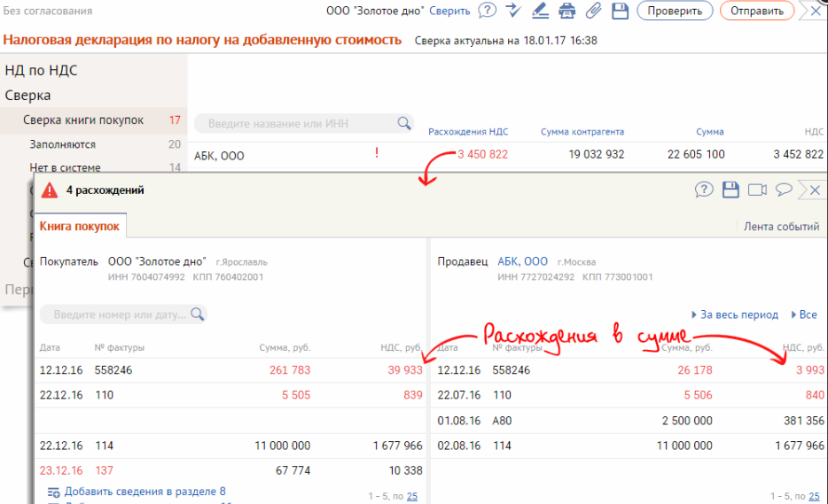This screenshot has height=504, width=828.
Task: Save from the discrepancies panel floppy icon
Action: tap(730, 190)
